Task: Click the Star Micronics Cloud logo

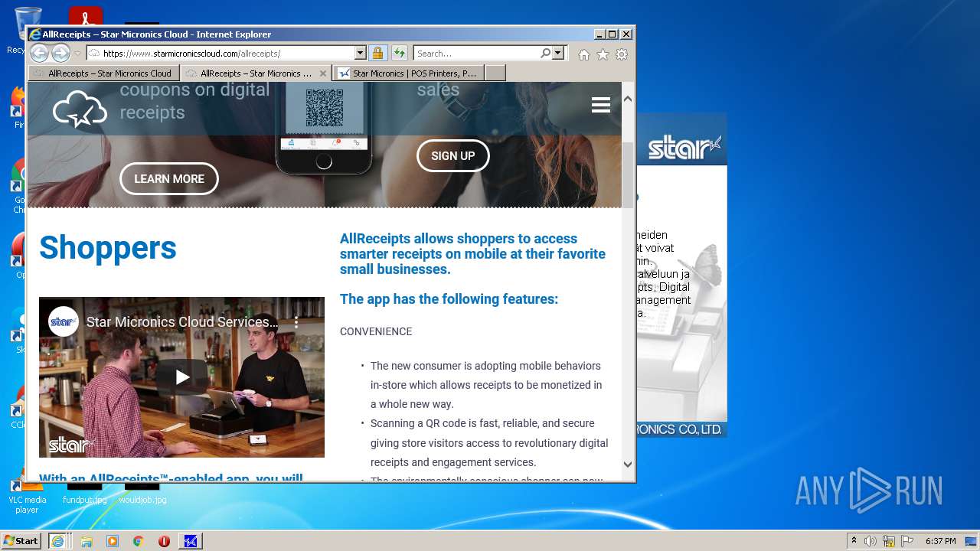Action: [80, 109]
